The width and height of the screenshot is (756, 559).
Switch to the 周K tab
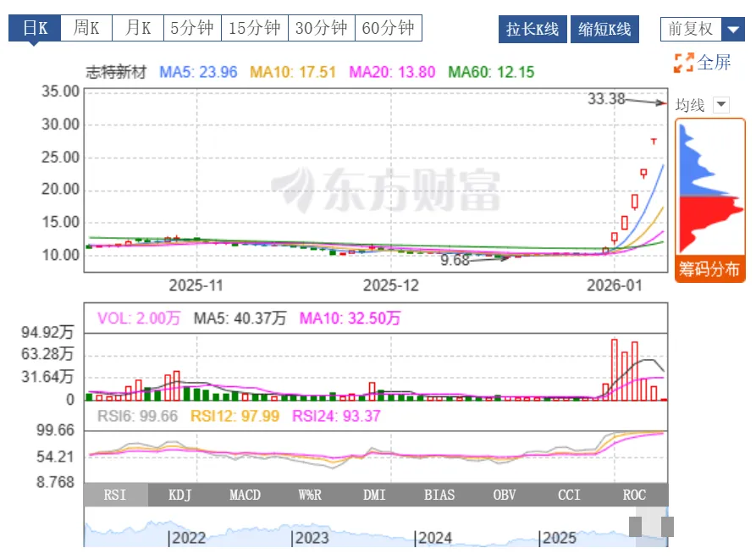(x=86, y=28)
